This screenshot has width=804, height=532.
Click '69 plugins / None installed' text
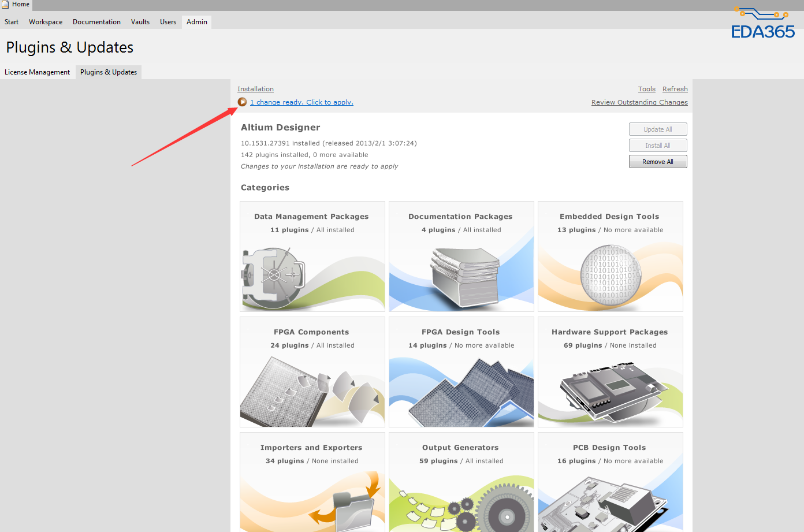pyautogui.click(x=611, y=345)
